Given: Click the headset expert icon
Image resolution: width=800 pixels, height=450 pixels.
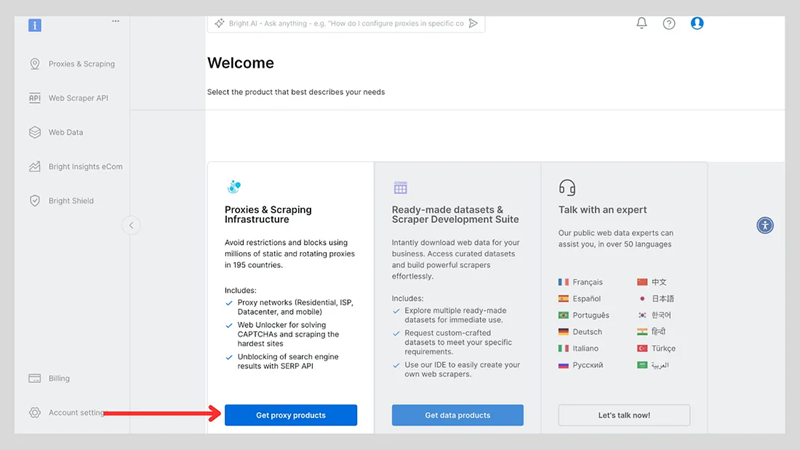Looking at the screenshot, I should tap(567, 187).
